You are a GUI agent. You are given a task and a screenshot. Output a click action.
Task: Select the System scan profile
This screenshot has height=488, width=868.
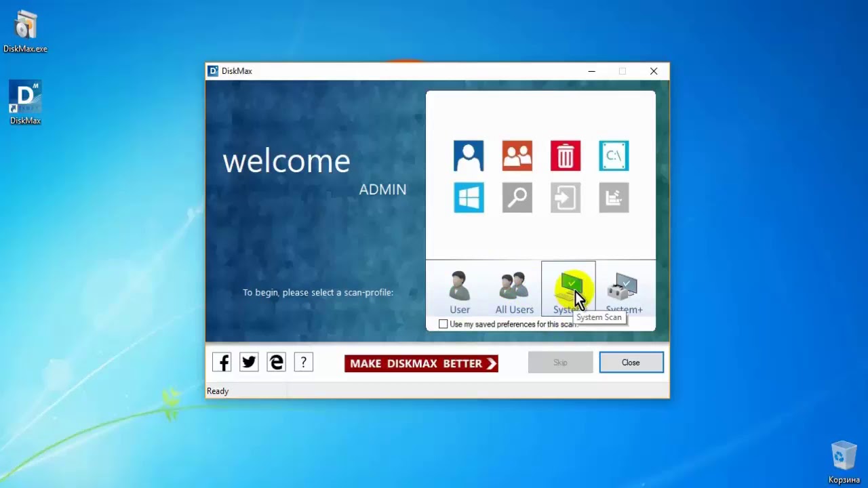(568, 289)
